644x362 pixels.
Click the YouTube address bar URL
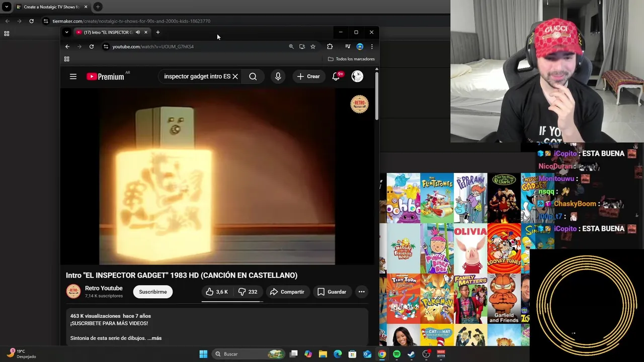click(x=153, y=47)
